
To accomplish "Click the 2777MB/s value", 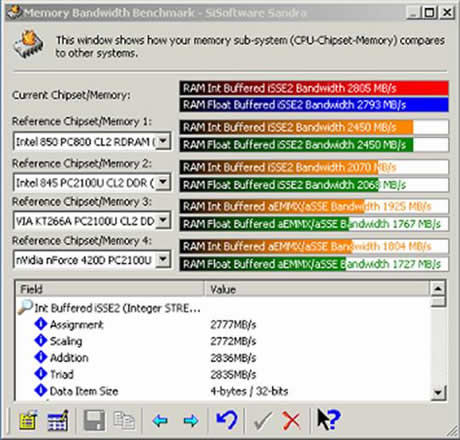I will [x=233, y=324].
